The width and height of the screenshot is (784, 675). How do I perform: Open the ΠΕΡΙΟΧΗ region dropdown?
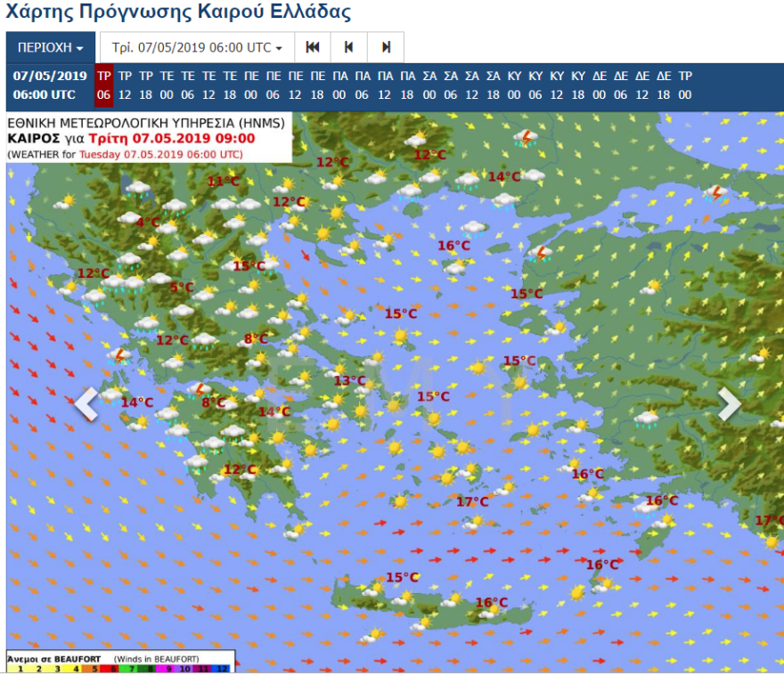(x=50, y=47)
